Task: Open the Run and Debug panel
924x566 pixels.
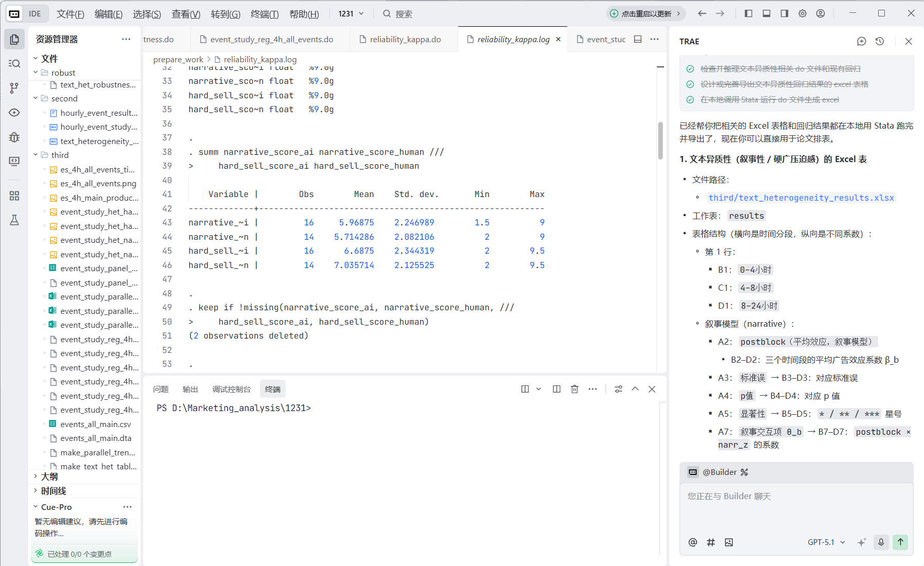Action: pyautogui.click(x=14, y=137)
